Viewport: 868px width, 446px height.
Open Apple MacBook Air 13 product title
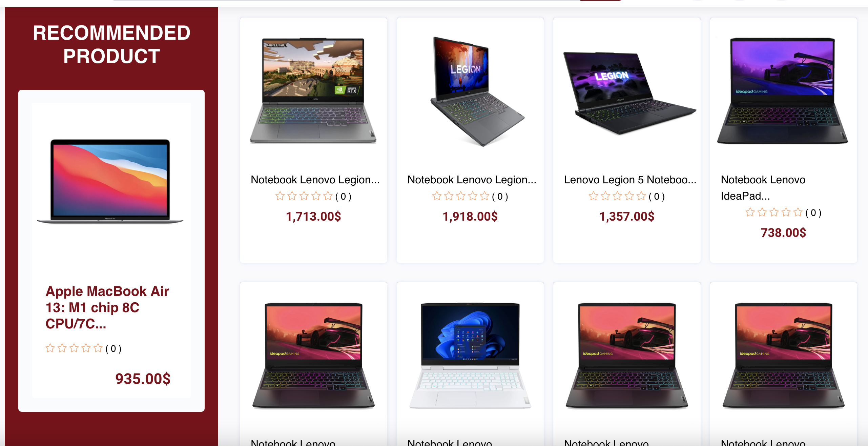(107, 307)
